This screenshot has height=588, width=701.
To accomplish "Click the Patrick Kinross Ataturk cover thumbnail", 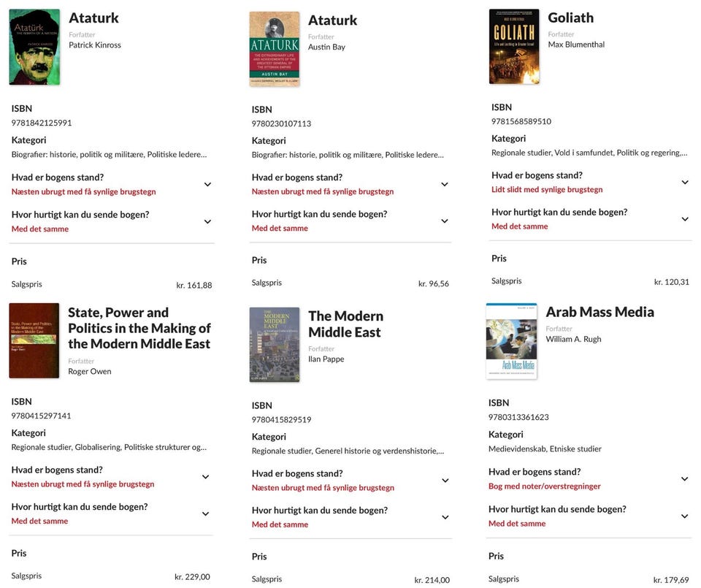I will coord(34,47).
